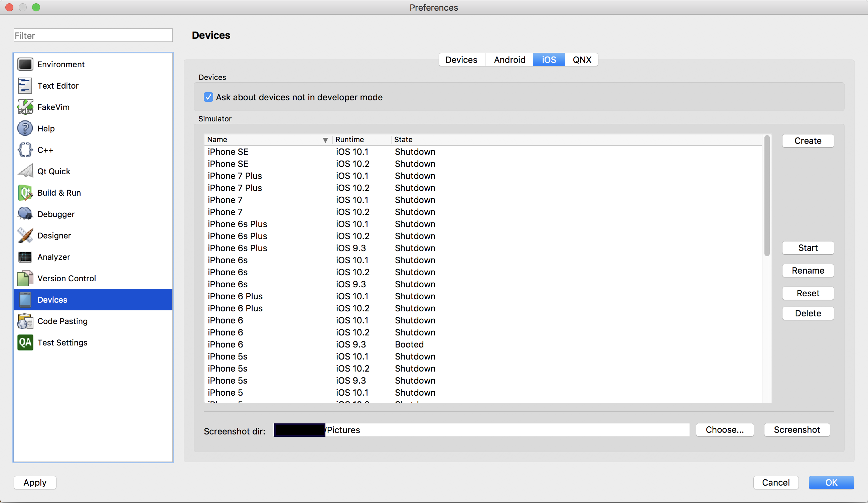
Task: Click the Analyzer icon
Action: pos(25,257)
